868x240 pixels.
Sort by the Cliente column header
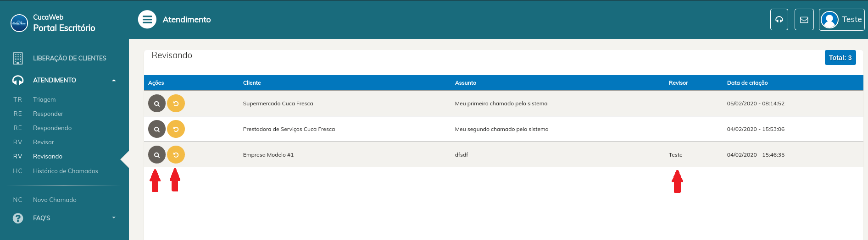252,83
